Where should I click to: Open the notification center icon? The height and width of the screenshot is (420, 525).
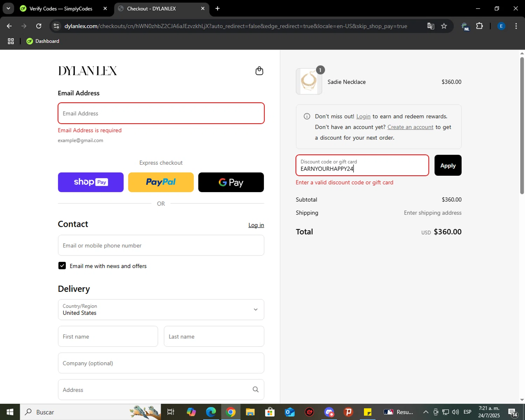(513, 412)
